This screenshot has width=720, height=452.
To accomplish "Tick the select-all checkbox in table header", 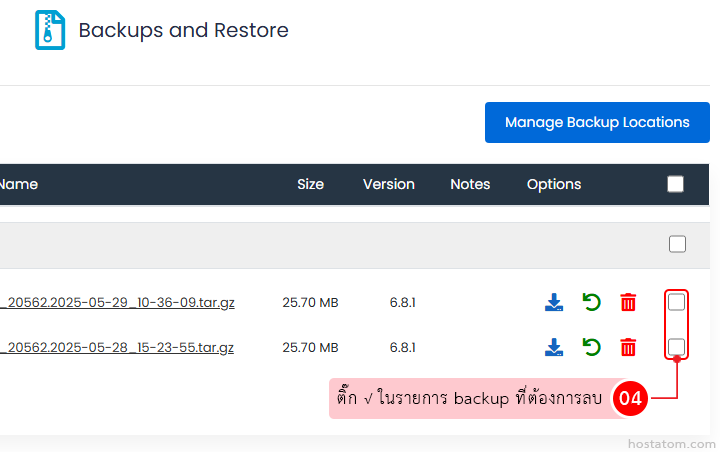I will pos(676,184).
